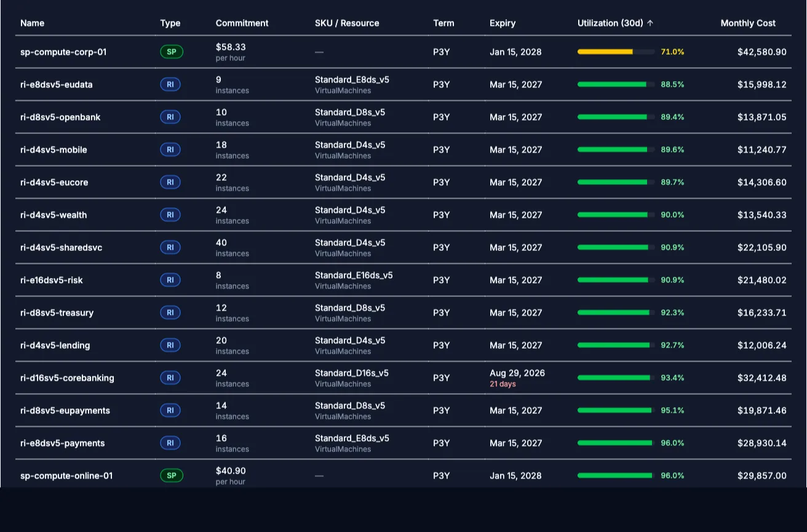The width and height of the screenshot is (807, 532).
Task: Sort by the Utilization (30d) column header
Action: click(615, 23)
